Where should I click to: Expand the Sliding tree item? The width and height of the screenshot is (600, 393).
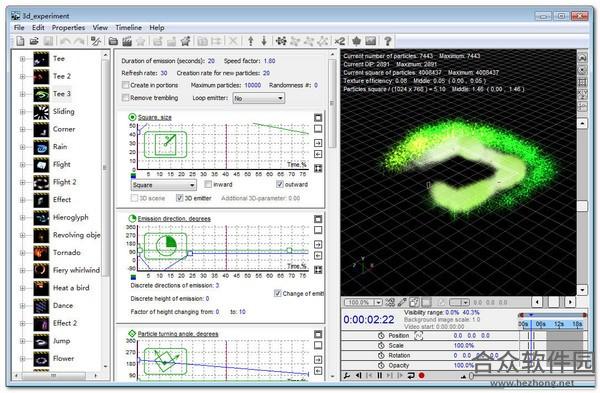22,112
